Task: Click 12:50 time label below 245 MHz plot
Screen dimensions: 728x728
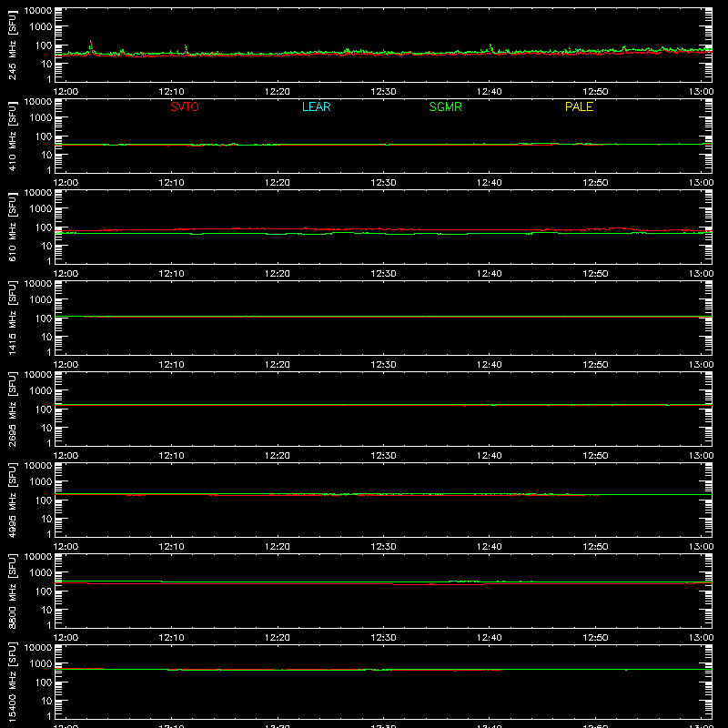Action: coord(595,92)
